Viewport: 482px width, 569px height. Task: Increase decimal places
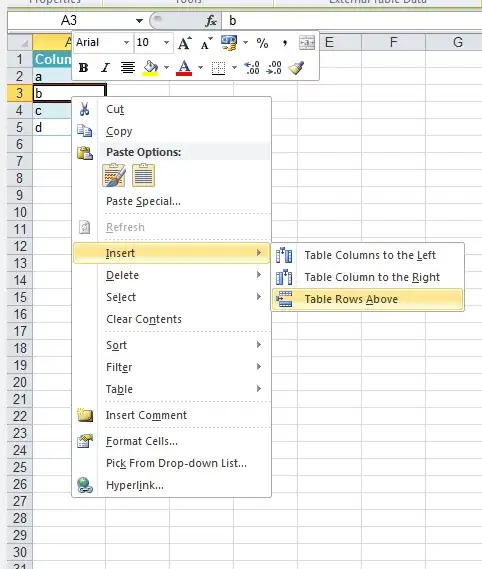(x=252, y=68)
